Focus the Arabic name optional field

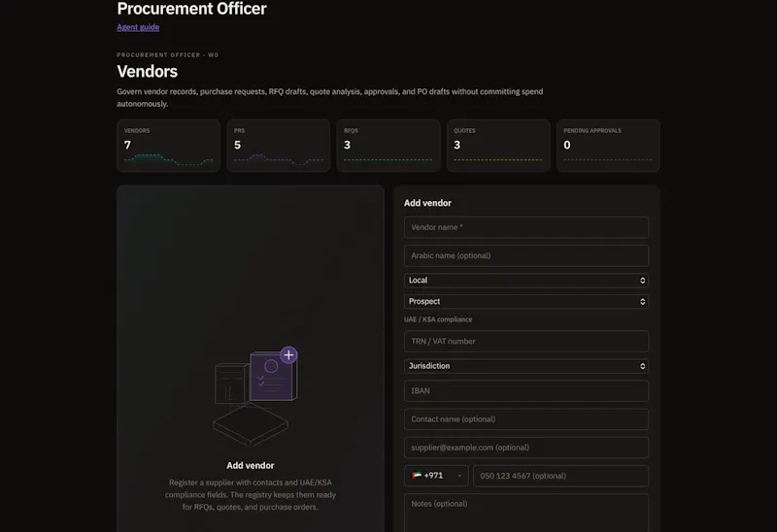click(x=526, y=255)
